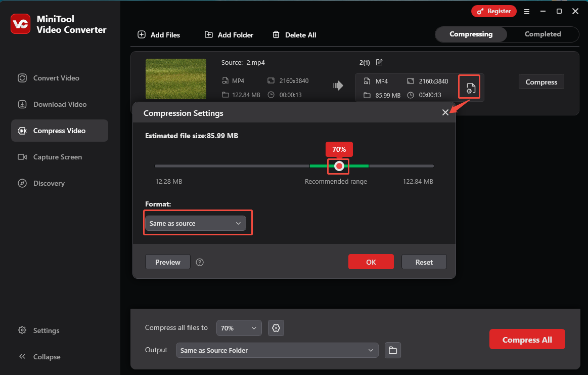The height and width of the screenshot is (375, 588).
Task: Maximize the application window
Action: click(x=559, y=11)
